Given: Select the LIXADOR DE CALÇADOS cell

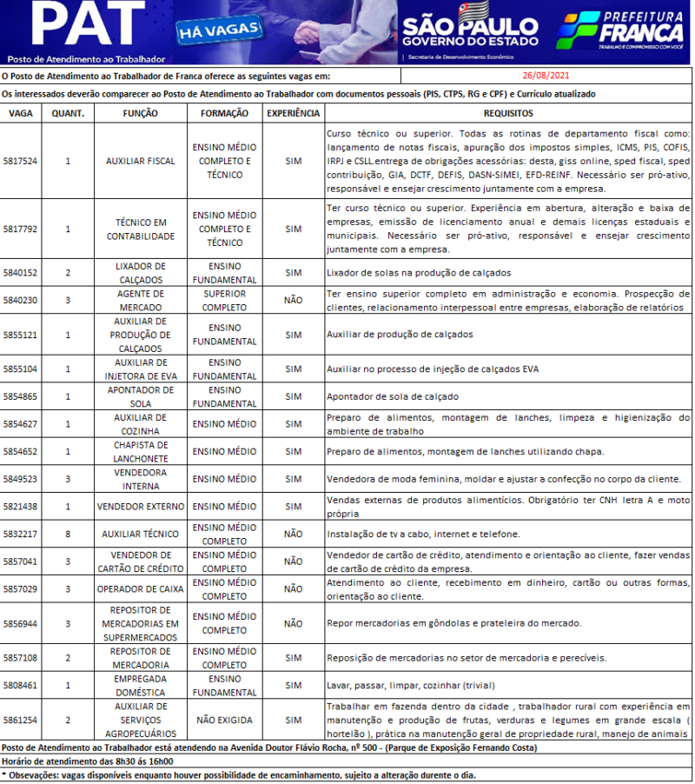Looking at the screenshot, I should pos(141,273).
